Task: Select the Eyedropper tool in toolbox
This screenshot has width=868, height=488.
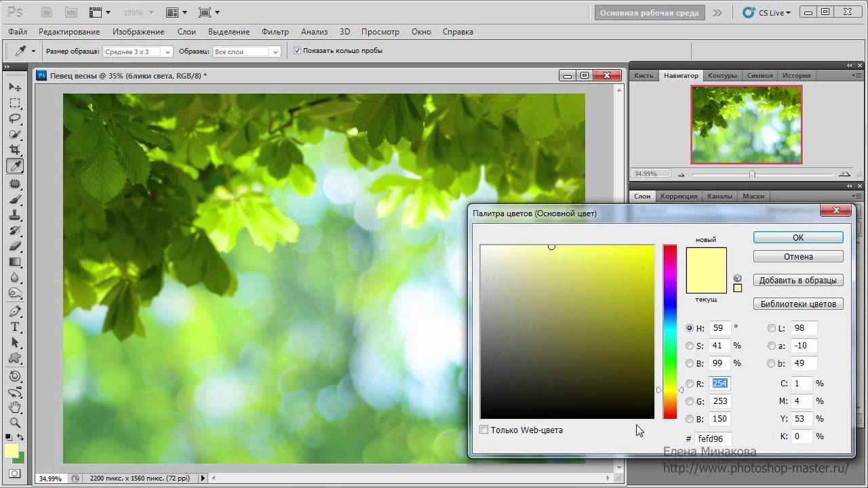Action: [x=15, y=166]
